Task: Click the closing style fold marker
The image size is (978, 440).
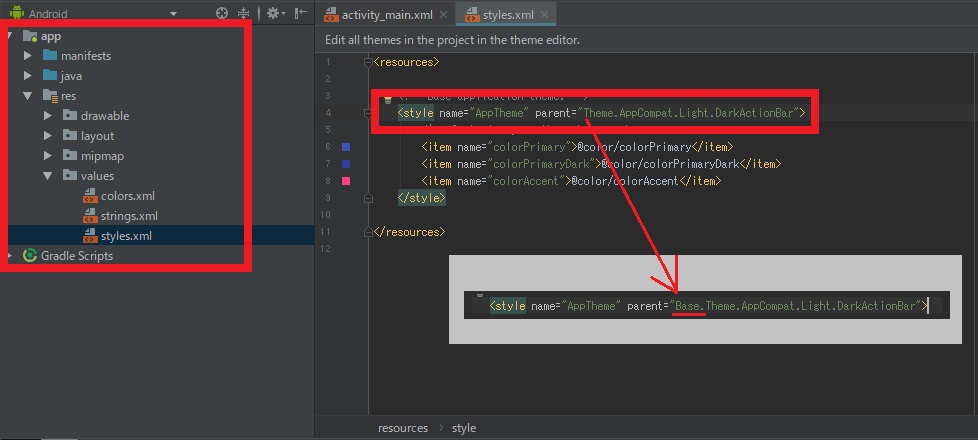Action: 368,198
